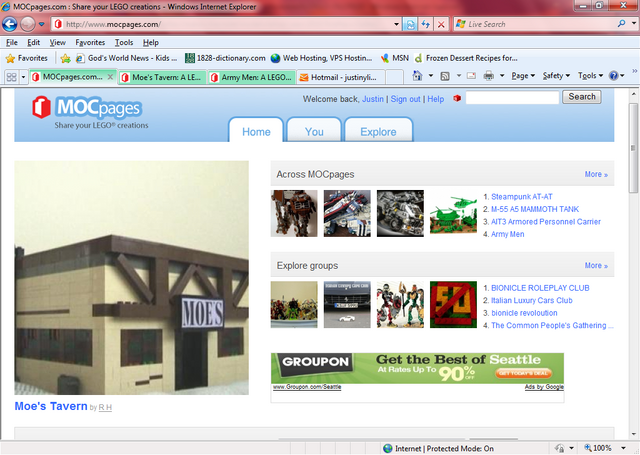Expand the address bar history dropdown
The image size is (640, 455).
coord(396,24)
